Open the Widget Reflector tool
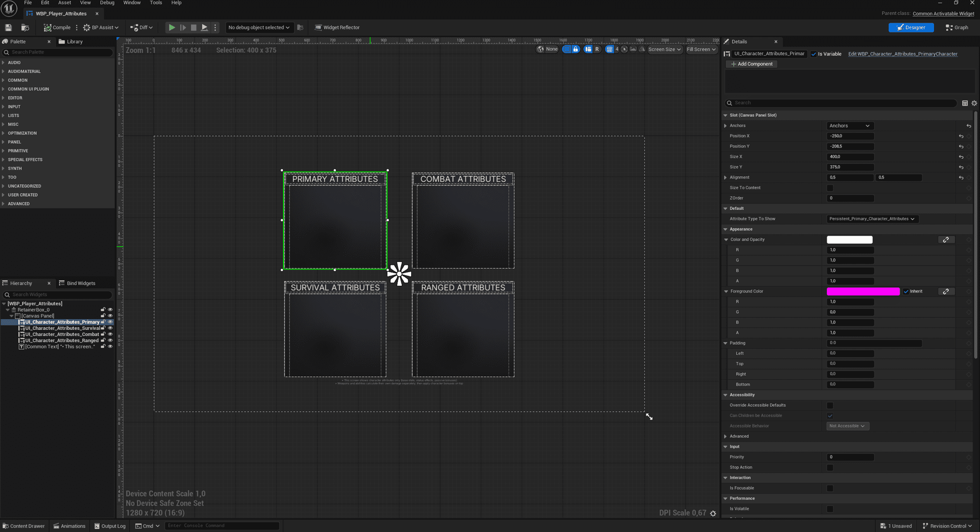The image size is (980, 532). [337, 27]
